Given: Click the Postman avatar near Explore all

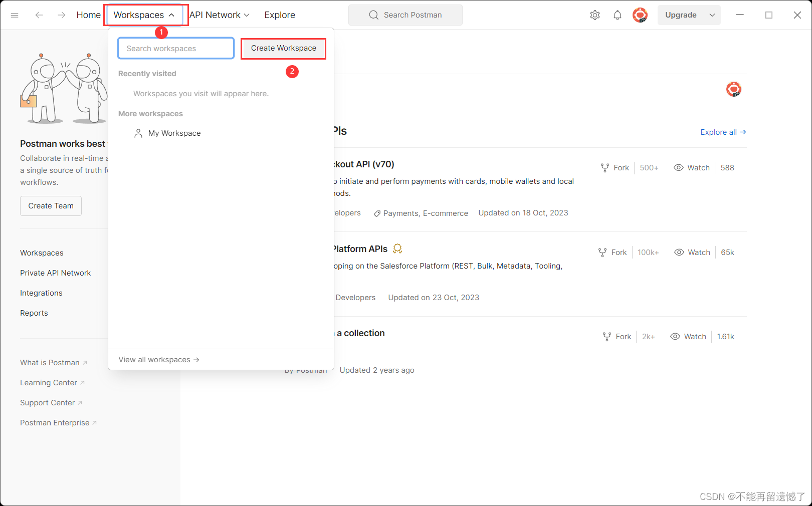Looking at the screenshot, I should [x=734, y=89].
